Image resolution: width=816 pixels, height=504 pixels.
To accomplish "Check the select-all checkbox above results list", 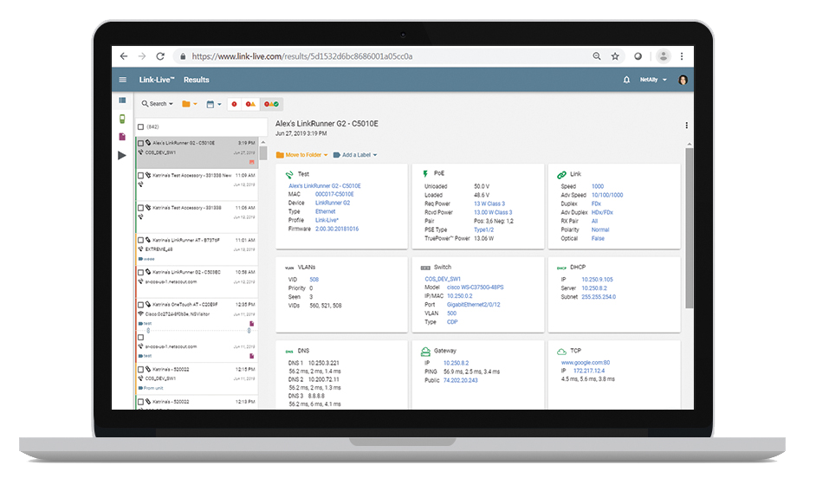I will (x=141, y=126).
